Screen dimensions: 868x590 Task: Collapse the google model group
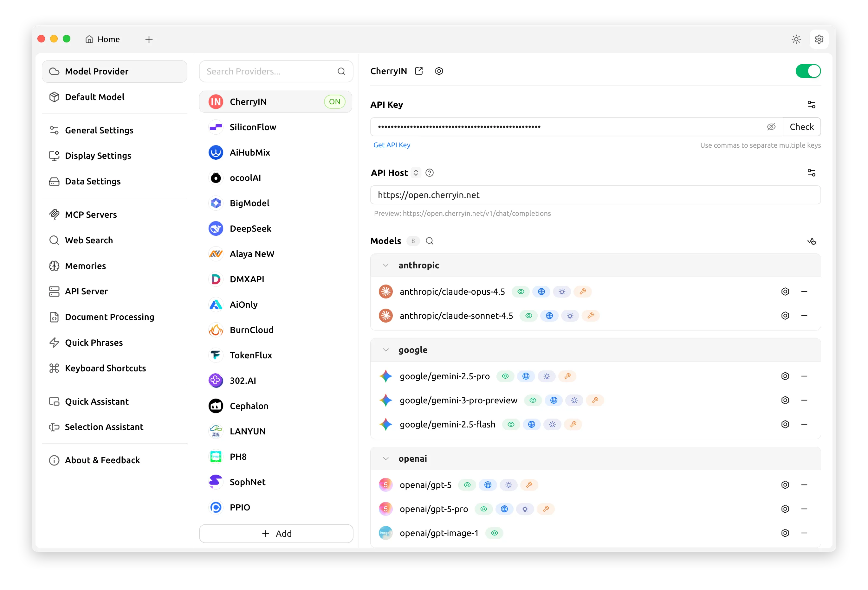(x=386, y=350)
